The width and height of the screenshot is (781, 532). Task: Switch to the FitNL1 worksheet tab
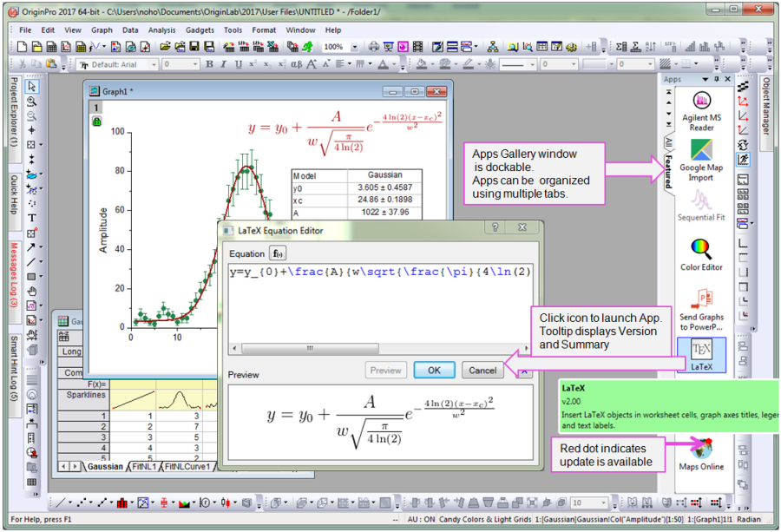point(143,467)
